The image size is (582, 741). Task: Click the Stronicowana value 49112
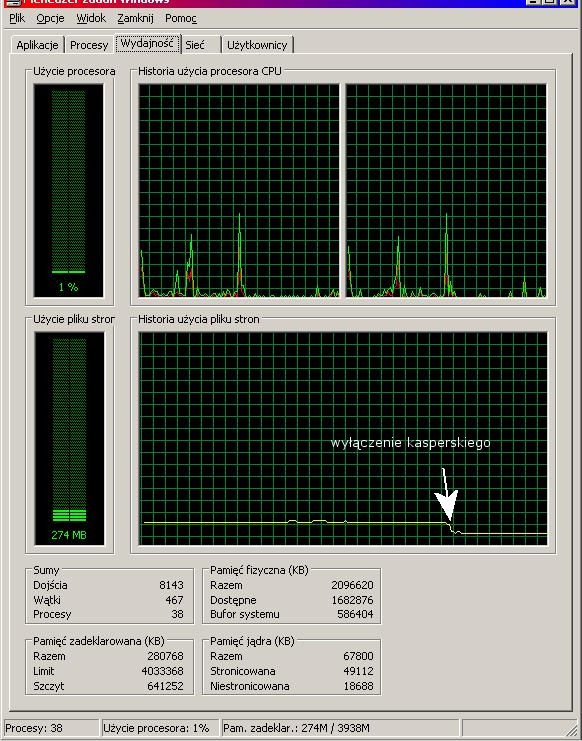click(x=359, y=671)
